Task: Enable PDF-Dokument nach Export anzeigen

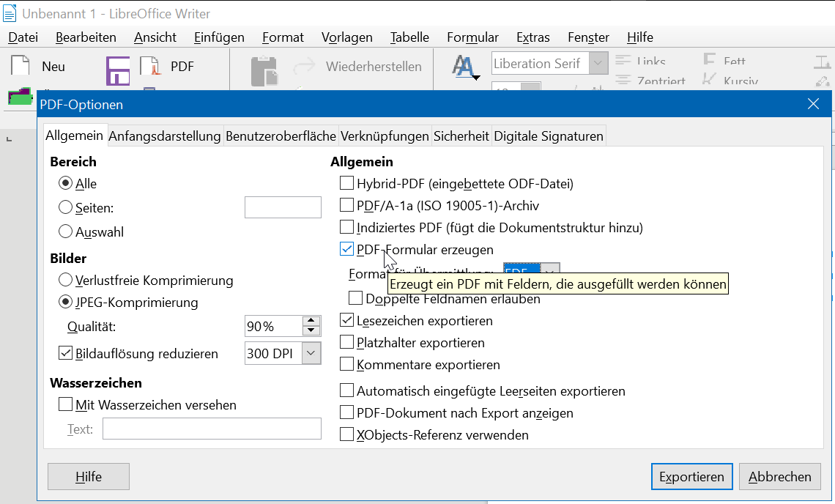Action: pos(346,412)
